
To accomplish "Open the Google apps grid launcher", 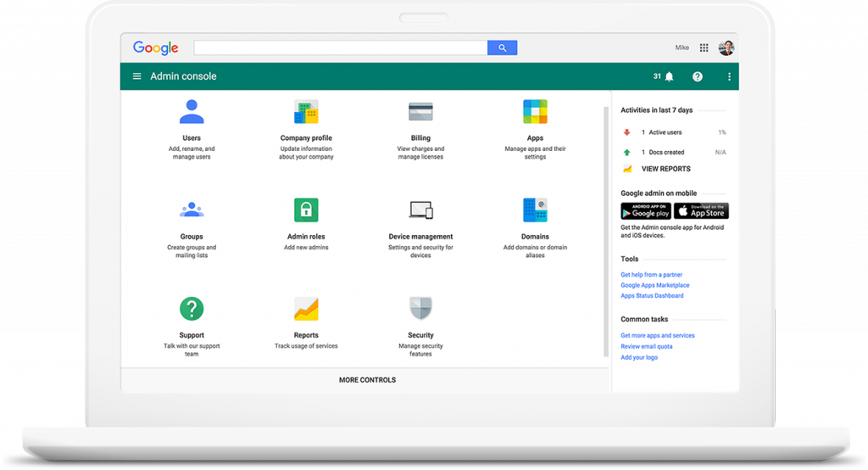I will point(704,48).
